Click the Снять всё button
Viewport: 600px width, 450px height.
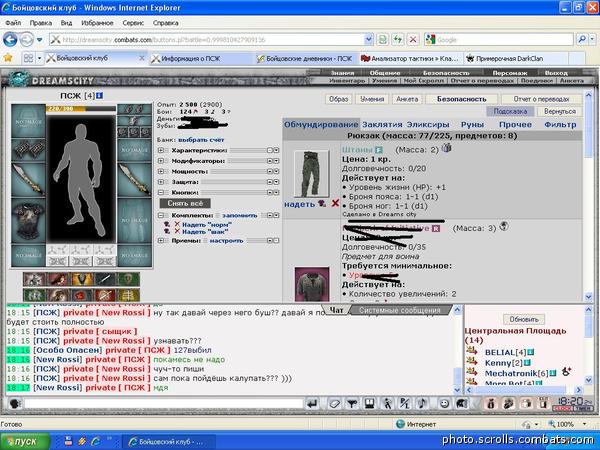(185, 203)
